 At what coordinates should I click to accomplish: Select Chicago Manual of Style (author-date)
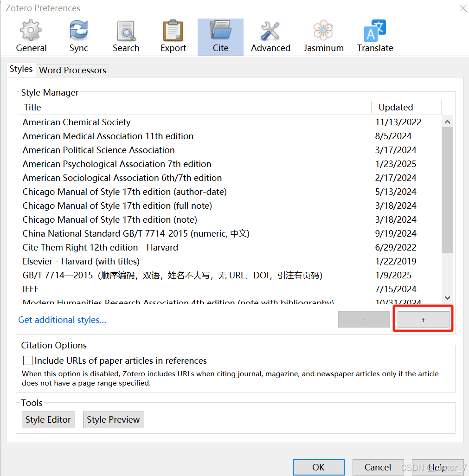coord(230,192)
